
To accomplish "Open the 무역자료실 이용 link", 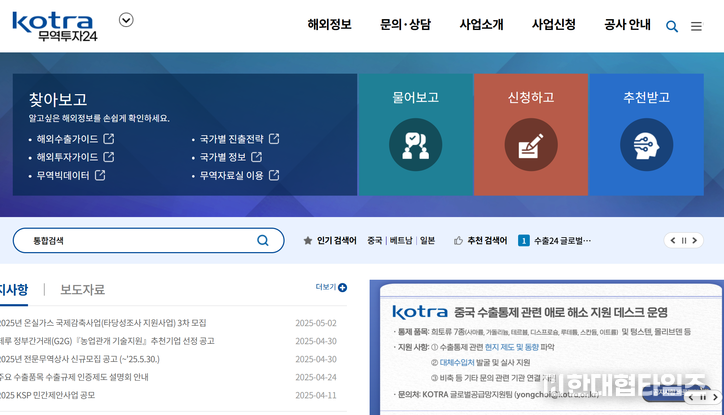I will 231,175.
